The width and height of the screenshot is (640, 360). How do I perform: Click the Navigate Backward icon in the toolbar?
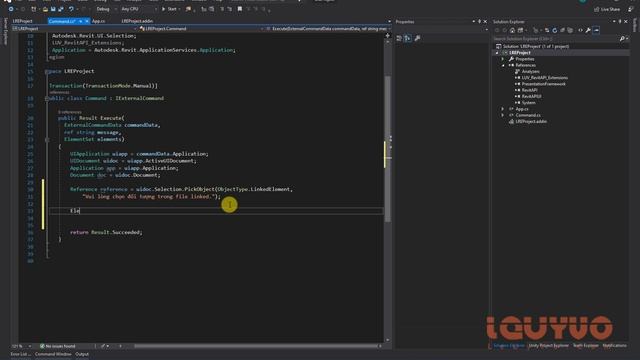(11, 9)
